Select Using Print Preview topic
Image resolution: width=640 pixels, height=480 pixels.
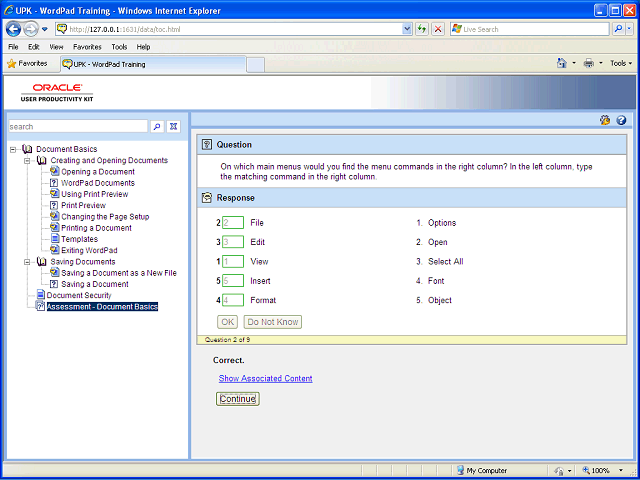point(95,194)
